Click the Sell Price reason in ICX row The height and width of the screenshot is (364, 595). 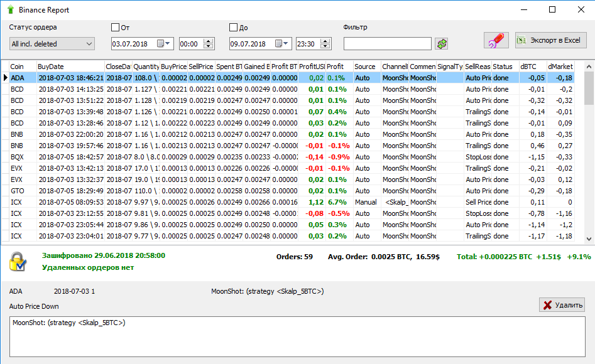(478, 202)
